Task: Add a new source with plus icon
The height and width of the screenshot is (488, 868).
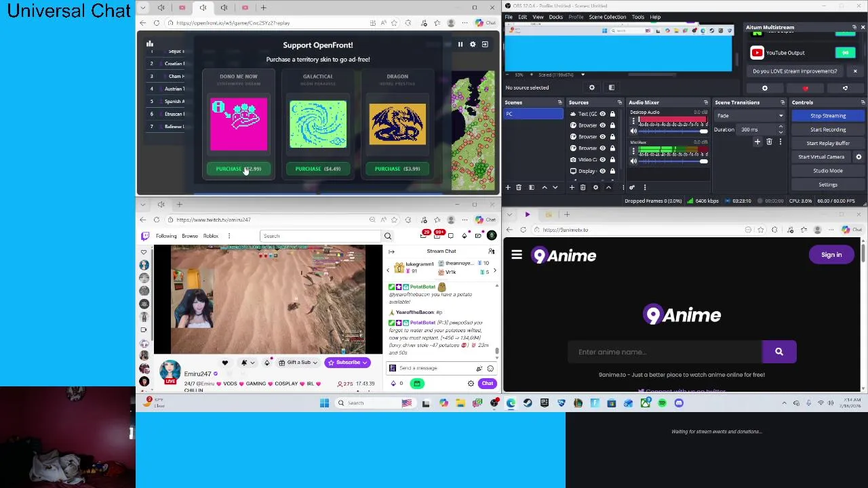Action: [572, 188]
